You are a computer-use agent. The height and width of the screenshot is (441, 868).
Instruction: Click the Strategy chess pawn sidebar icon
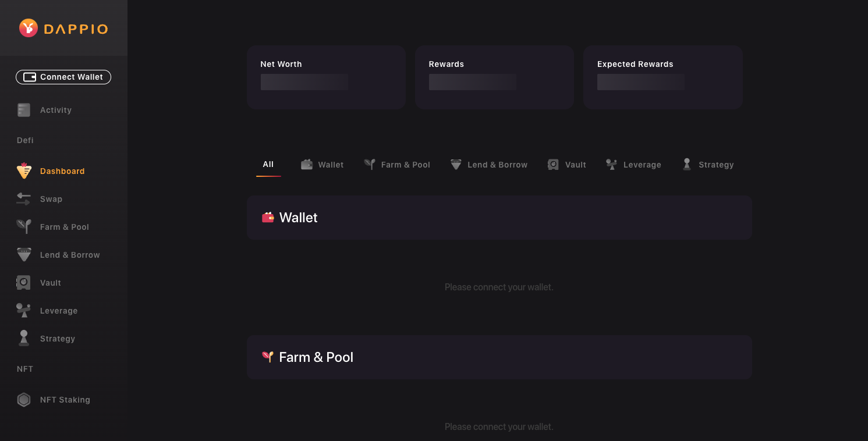point(24,338)
